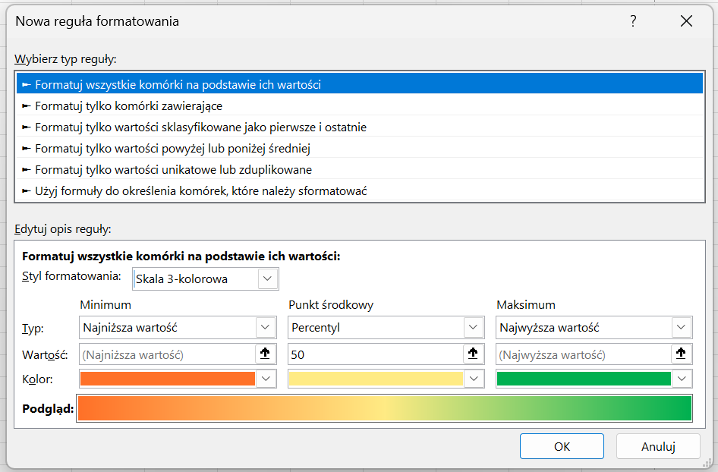Select rule for pierwsze i ostatnie values
Screen dimensions: 718x472
point(200,127)
